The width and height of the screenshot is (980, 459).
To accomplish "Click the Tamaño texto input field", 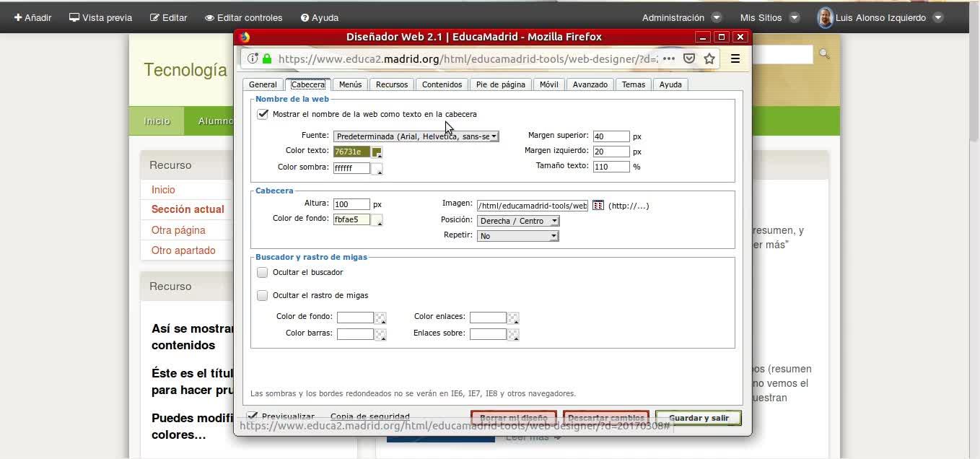I will pyautogui.click(x=611, y=167).
